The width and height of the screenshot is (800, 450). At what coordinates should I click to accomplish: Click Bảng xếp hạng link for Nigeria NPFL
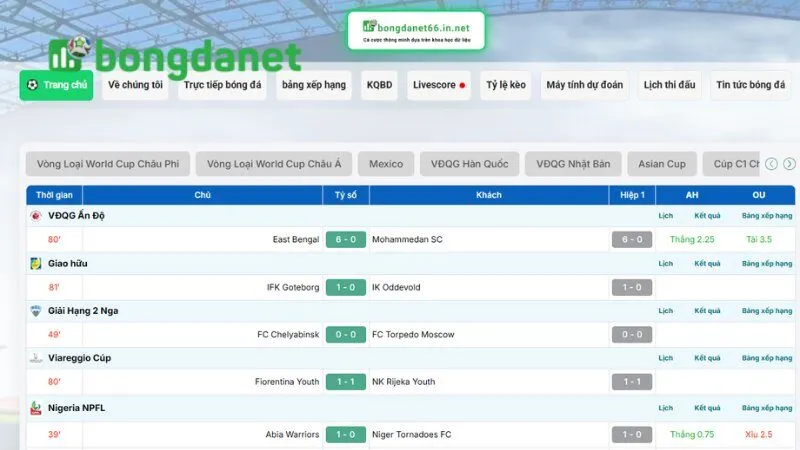point(766,408)
